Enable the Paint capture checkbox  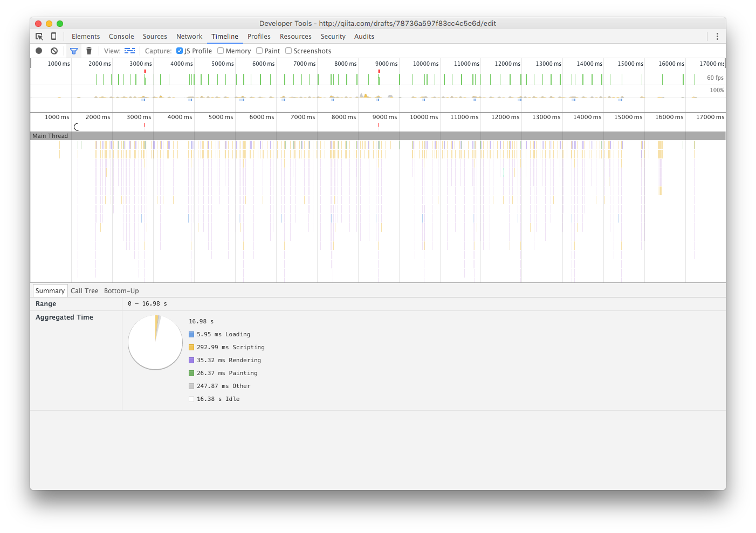(259, 50)
